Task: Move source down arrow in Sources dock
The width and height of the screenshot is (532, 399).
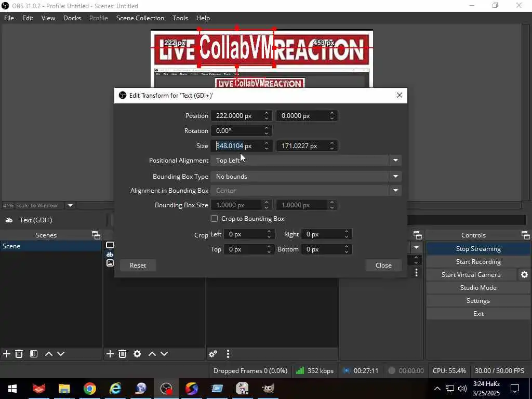Action: click(164, 354)
